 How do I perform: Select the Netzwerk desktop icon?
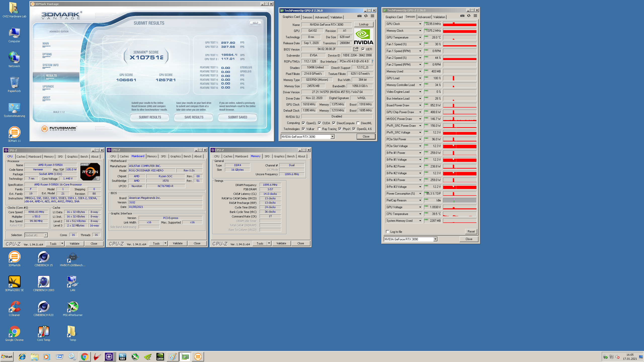coord(14,60)
